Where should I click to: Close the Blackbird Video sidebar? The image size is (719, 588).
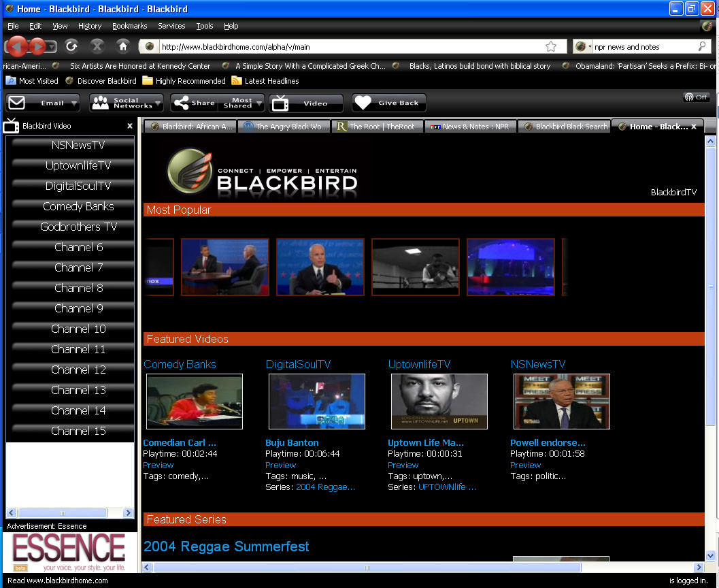tap(130, 126)
